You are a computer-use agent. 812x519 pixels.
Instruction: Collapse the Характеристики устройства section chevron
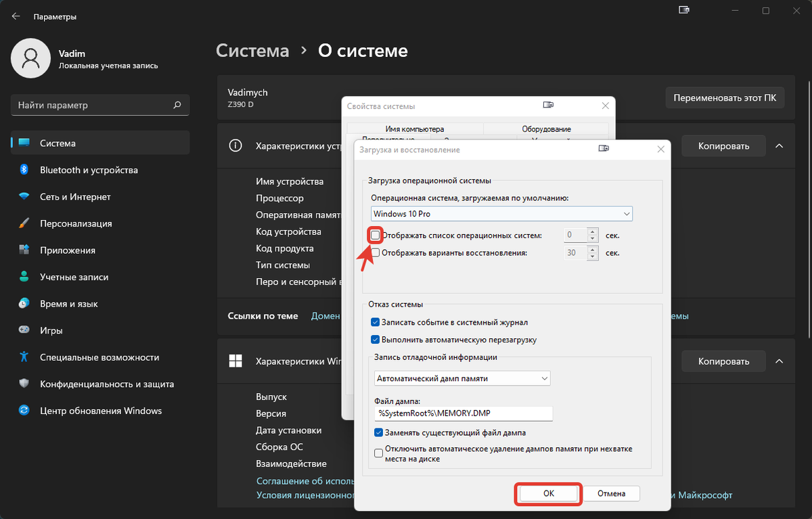(x=780, y=145)
